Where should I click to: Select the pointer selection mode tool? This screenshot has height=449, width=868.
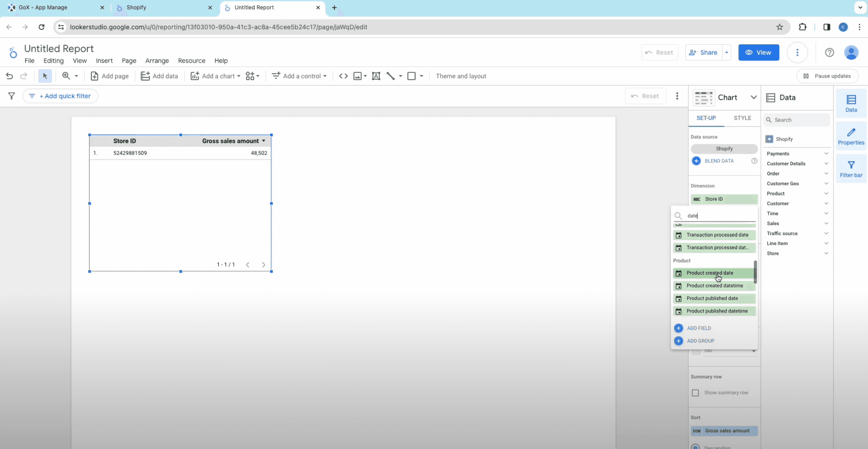[x=45, y=76]
